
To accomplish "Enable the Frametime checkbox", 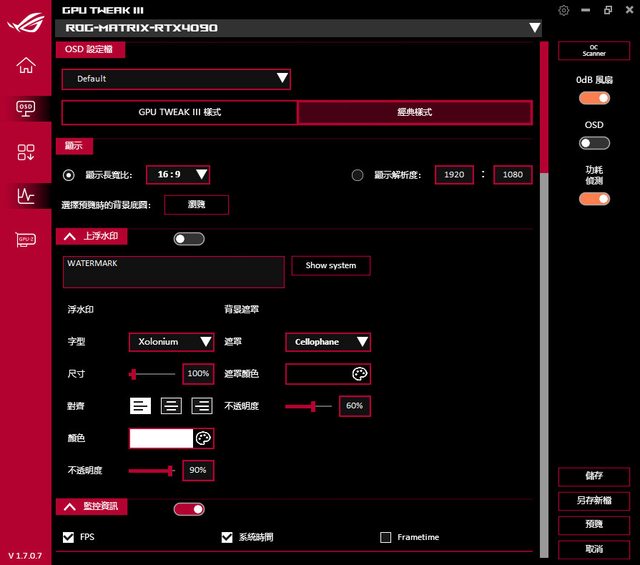I will point(386,537).
